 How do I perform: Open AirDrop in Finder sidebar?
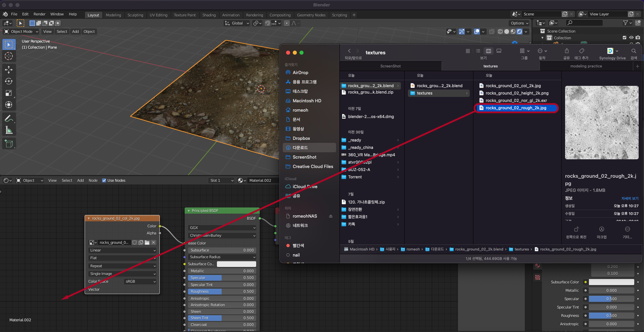(300, 72)
